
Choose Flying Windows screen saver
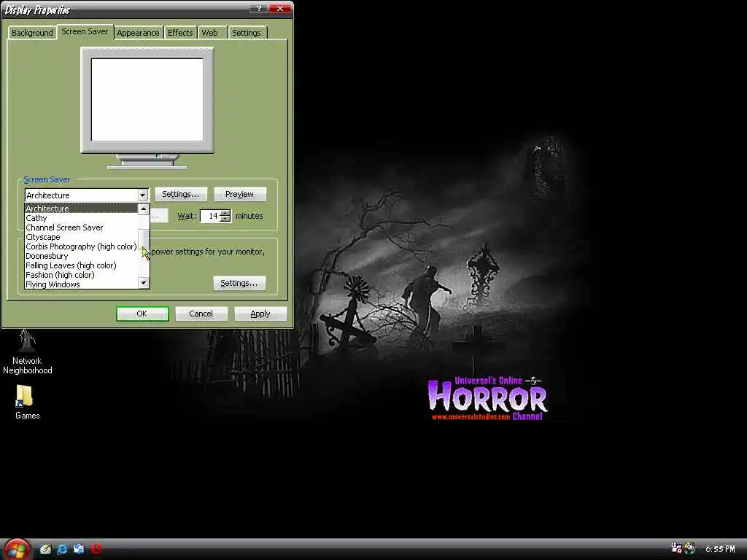(81, 285)
